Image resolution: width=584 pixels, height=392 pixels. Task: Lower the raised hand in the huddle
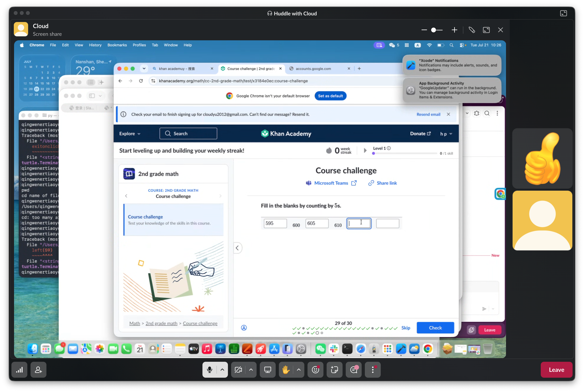[x=286, y=370]
